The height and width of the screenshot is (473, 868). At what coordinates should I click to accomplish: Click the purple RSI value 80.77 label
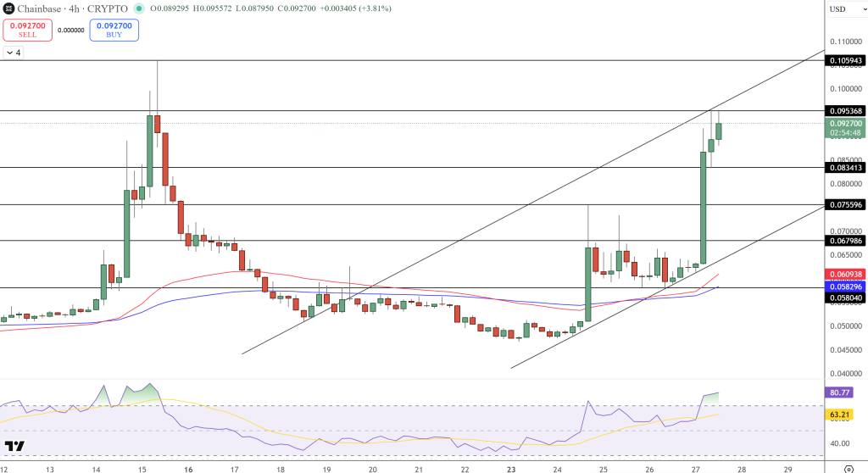point(840,392)
